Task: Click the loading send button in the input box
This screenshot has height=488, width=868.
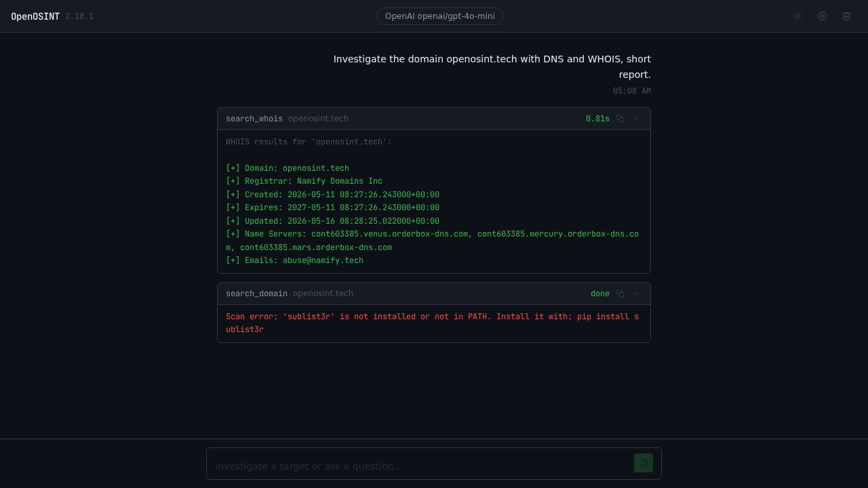Action: pos(644,463)
